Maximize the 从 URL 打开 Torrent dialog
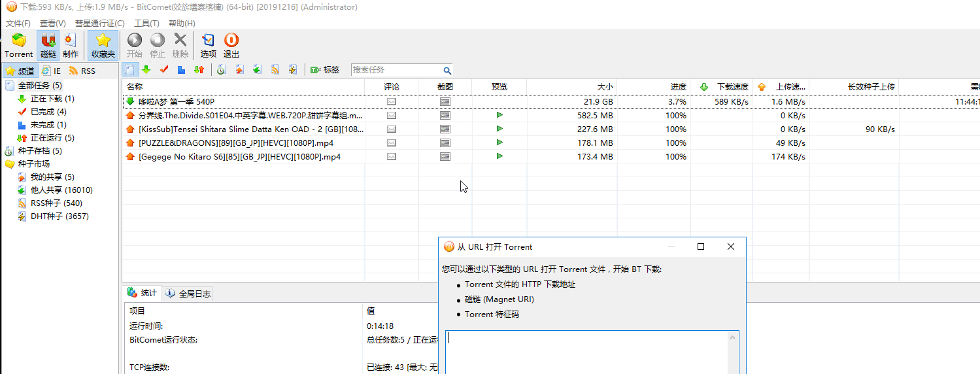Image resolution: width=980 pixels, height=374 pixels. click(x=701, y=246)
